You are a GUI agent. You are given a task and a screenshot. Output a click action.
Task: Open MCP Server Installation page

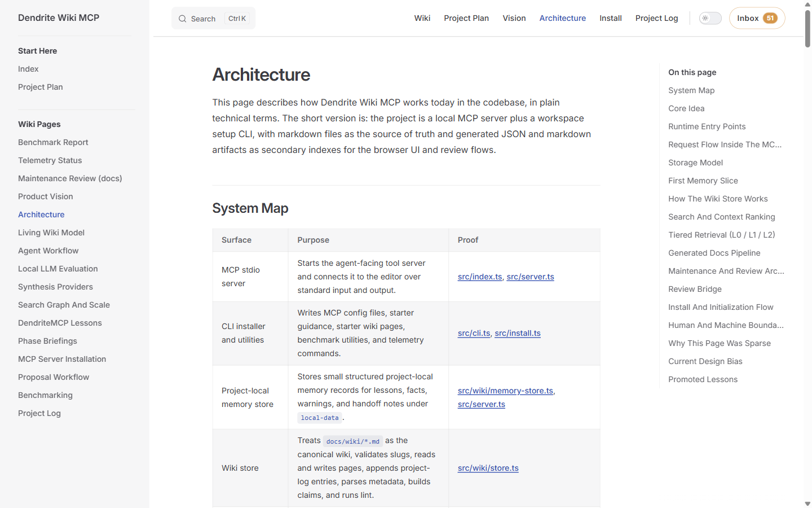point(62,359)
